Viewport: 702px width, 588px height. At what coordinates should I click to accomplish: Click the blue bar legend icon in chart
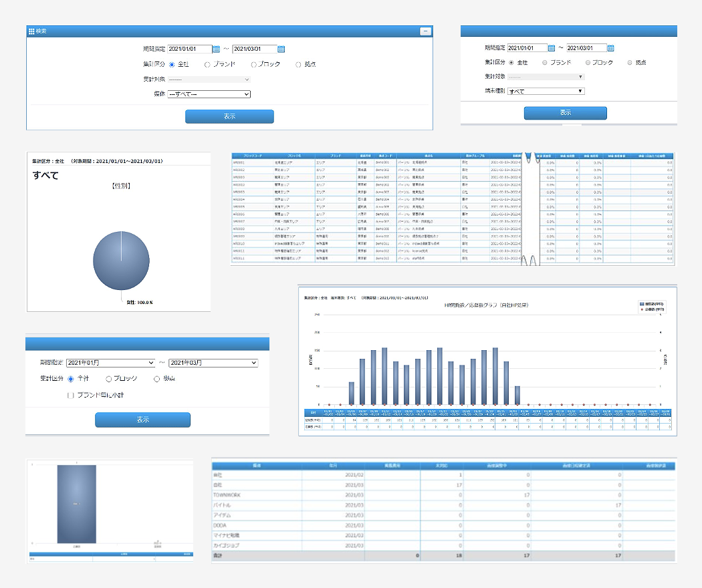click(x=640, y=303)
